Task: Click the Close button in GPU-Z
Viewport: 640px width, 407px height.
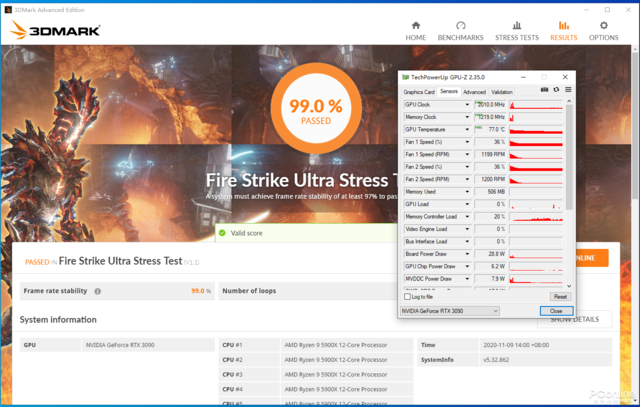Action: click(556, 311)
